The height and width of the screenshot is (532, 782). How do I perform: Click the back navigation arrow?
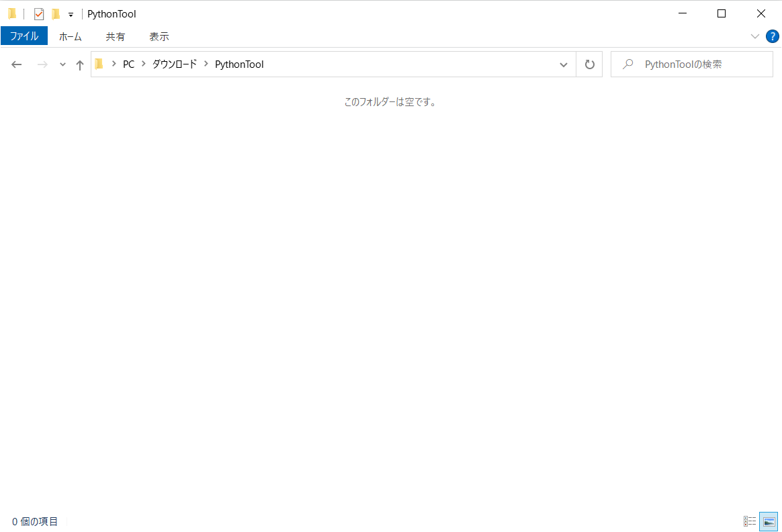[x=16, y=64]
